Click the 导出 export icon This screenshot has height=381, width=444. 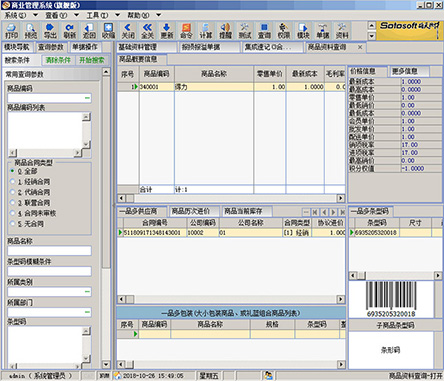click(50, 31)
